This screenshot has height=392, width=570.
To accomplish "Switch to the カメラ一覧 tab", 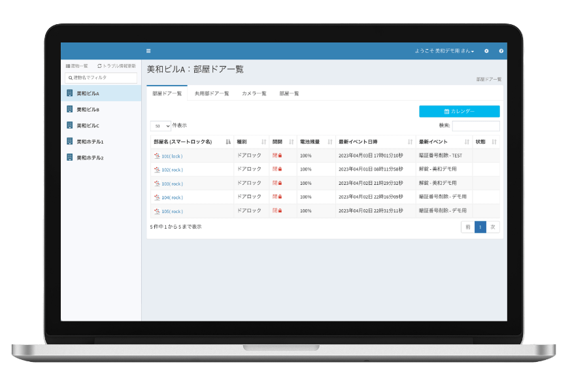I will point(254,93).
